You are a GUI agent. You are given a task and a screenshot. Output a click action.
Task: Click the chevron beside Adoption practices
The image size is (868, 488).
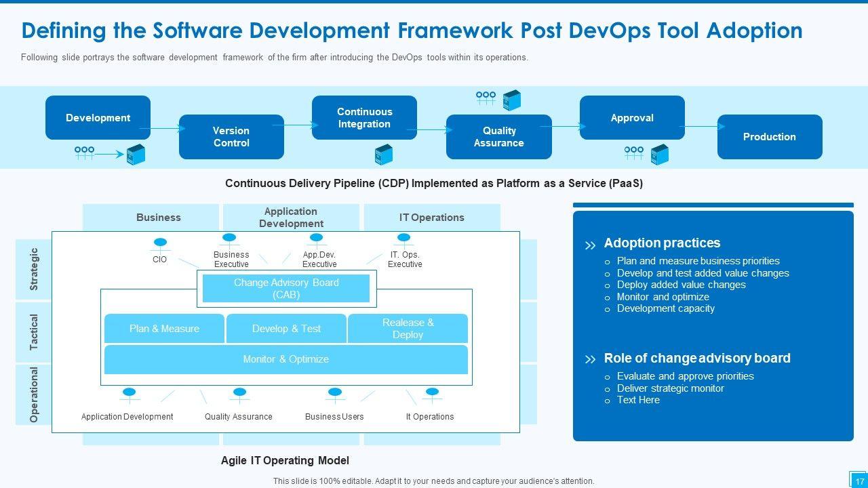(x=591, y=245)
